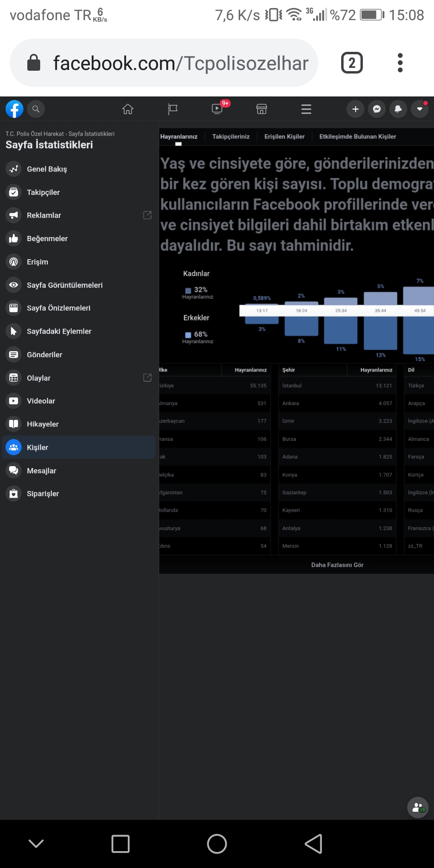The width and height of the screenshot is (434, 868).
Task: Click the Bursa city row
Action: coord(338,439)
